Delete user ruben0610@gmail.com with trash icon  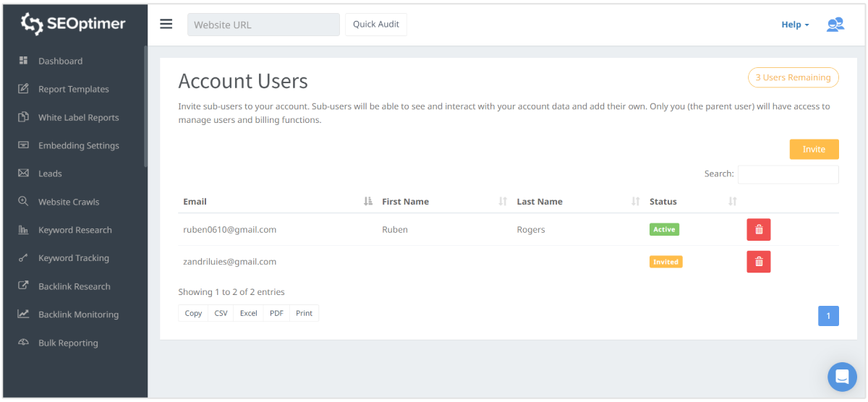click(758, 230)
